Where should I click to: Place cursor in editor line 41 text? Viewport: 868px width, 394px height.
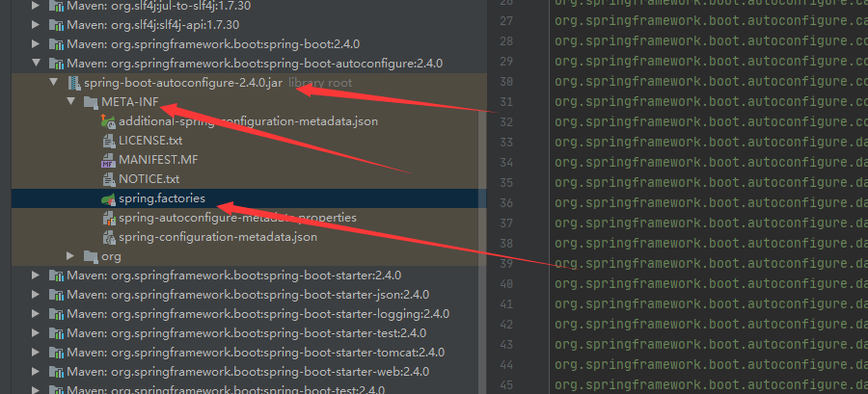pos(712,303)
